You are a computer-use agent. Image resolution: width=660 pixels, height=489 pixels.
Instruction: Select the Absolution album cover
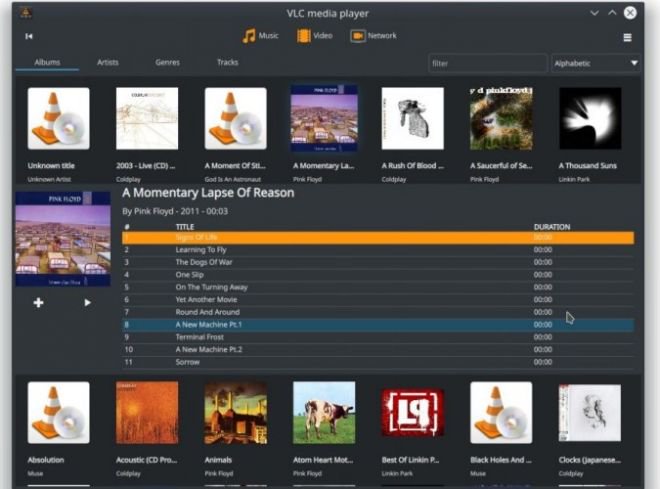click(59, 412)
